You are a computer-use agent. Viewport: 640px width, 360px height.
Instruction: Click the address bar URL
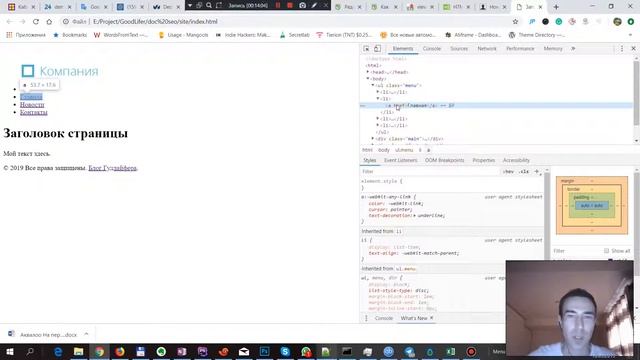click(x=155, y=22)
